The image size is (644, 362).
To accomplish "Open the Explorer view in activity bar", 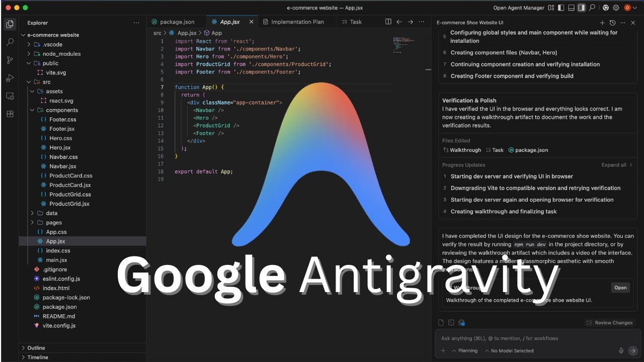I will (10, 24).
